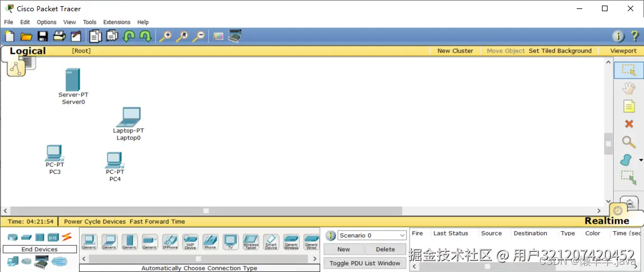Activate the Move Layout hand tool

[628, 89]
